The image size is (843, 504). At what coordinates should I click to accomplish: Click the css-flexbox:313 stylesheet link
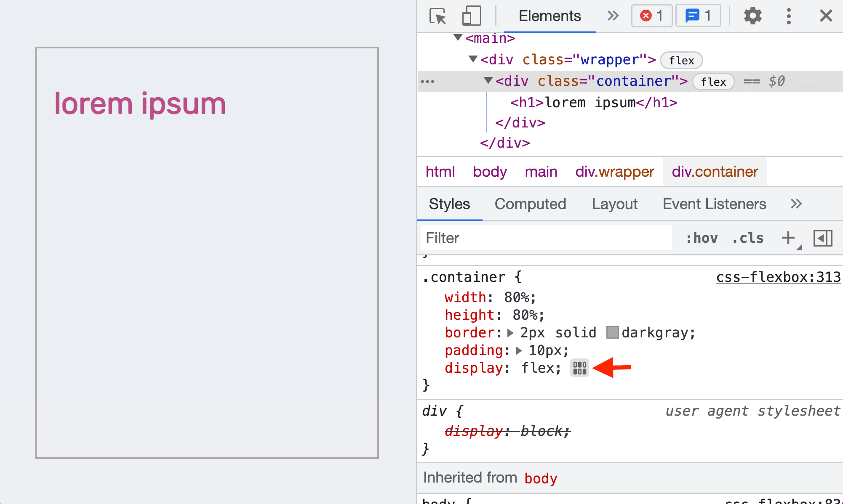pos(778,277)
